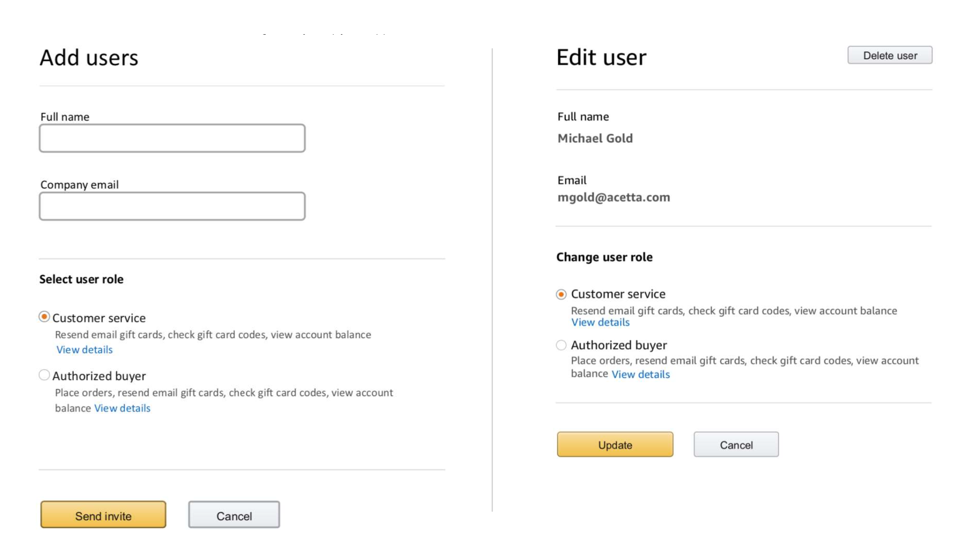The image size is (971, 560).
Task: Choose Authorized buyer radio under Select user role
Action: [44, 375]
